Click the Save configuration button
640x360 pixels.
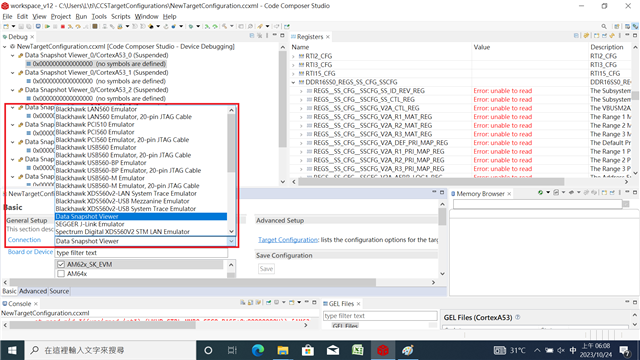[266, 269]
